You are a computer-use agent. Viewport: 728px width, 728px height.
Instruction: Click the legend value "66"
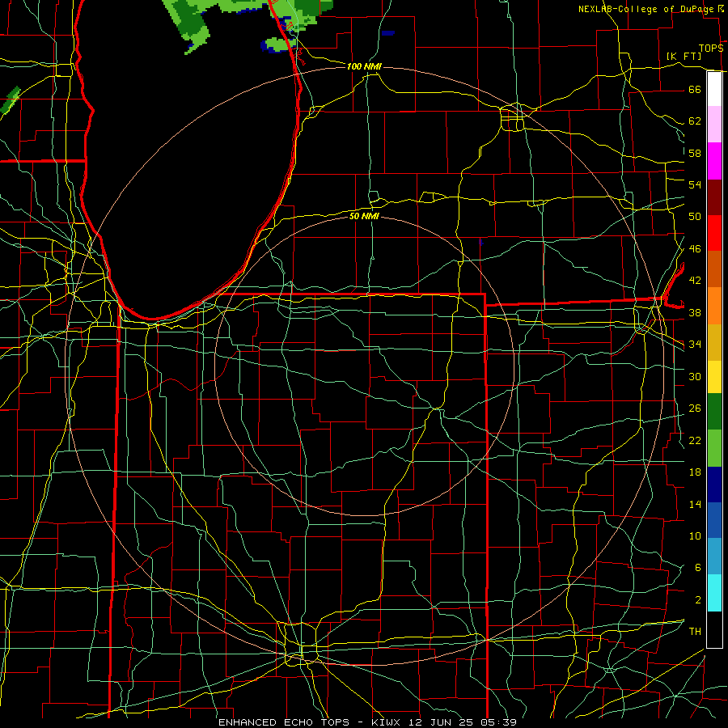point(695,89)
